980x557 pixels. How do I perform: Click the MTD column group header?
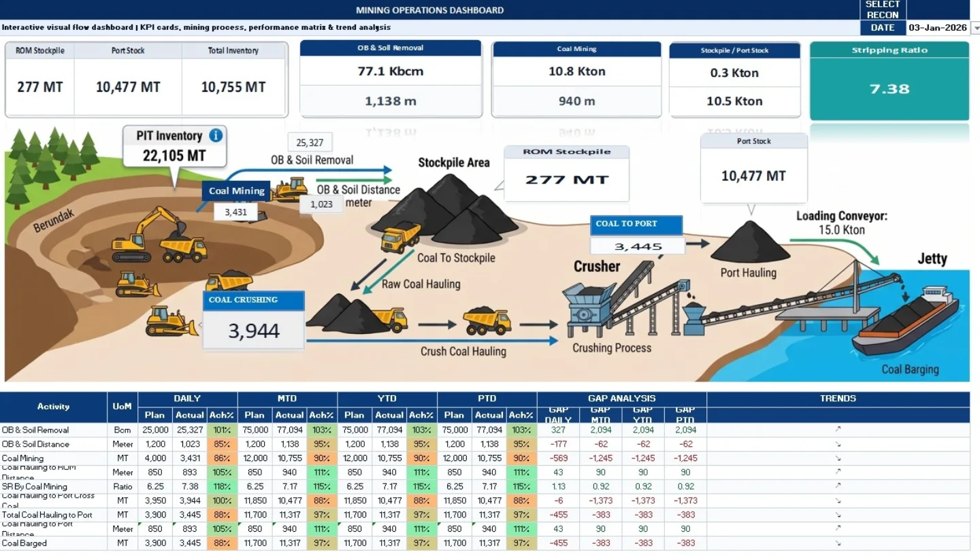287,399
